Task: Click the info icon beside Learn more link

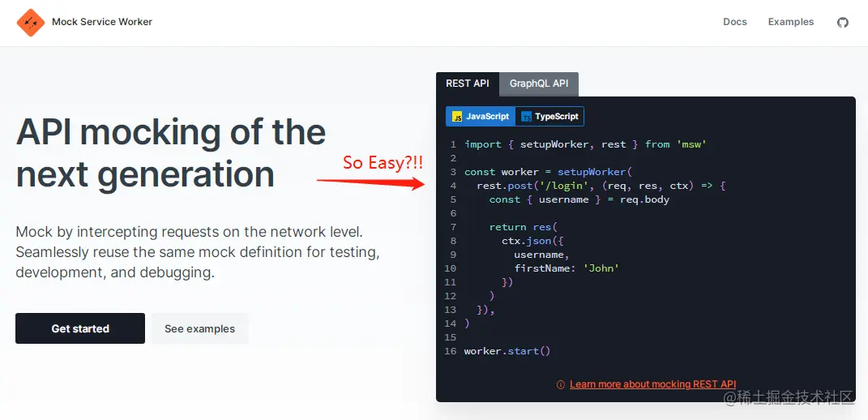Action: pos(561,384)
